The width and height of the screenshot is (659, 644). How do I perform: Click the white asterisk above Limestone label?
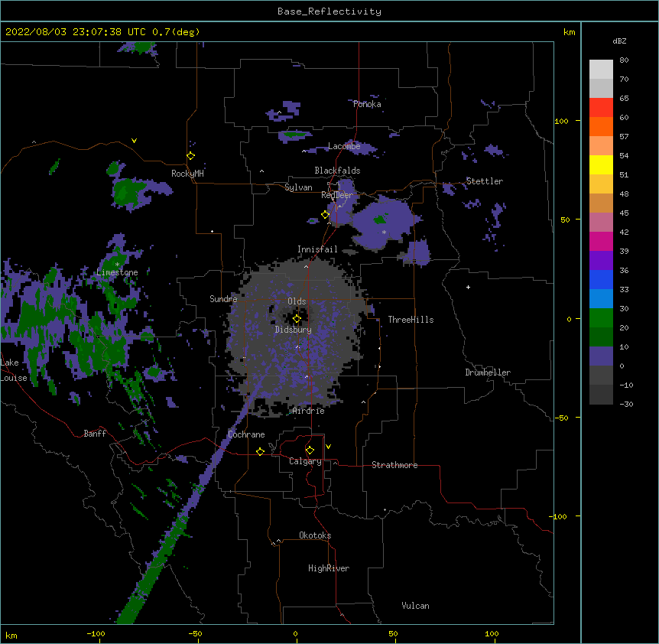click(x=117, y=265)
